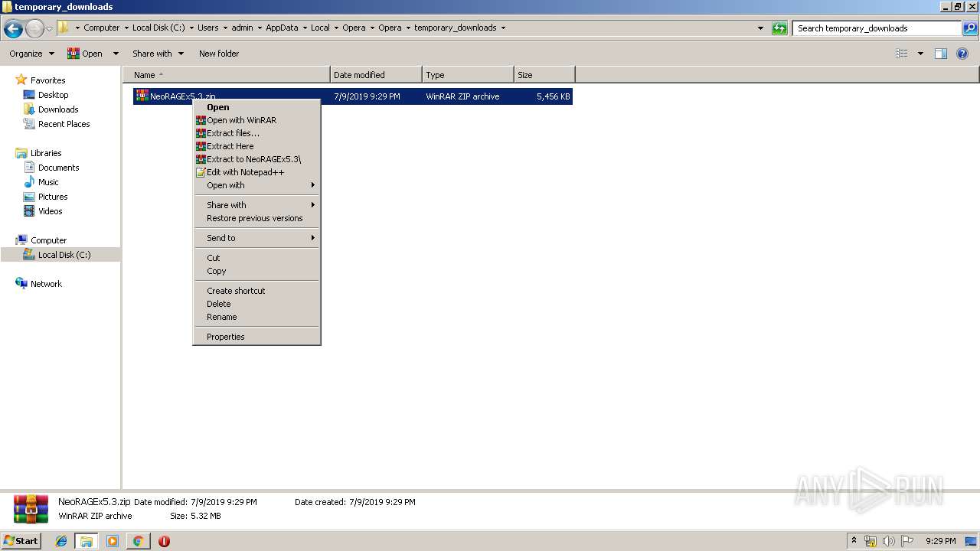Expand the Send to submenu
The width and height of the screenshot is (980, 551).
tap(256, 238)
